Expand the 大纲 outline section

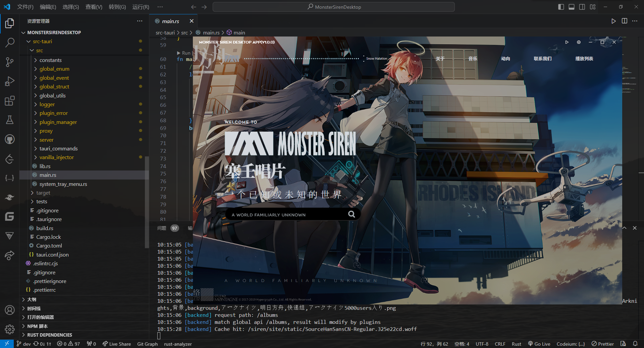pos(32,299)
